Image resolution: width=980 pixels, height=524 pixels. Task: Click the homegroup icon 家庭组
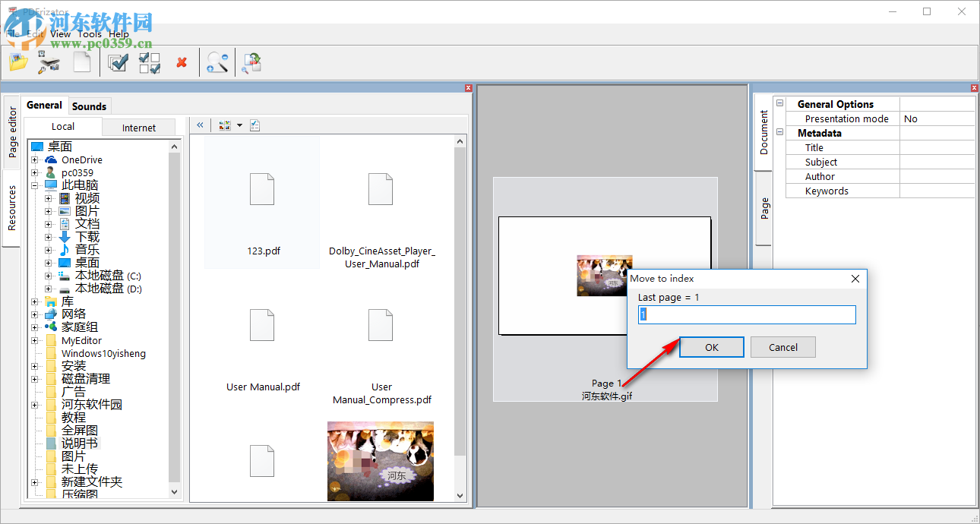(51, 327)
